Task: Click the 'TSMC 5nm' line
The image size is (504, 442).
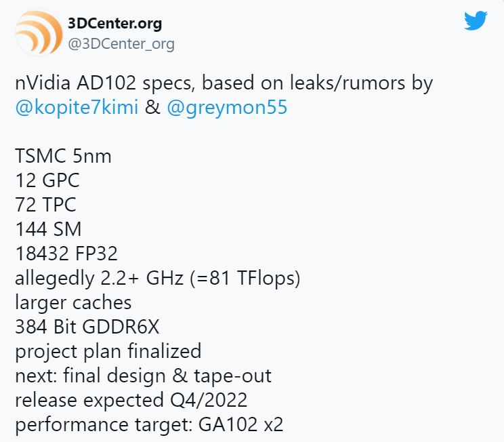Action: (63, 157)
